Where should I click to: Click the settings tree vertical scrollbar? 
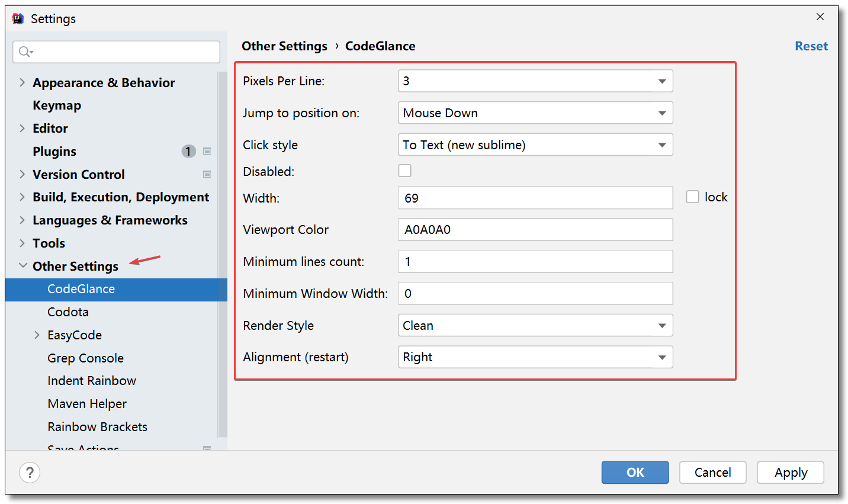point(223,255)
